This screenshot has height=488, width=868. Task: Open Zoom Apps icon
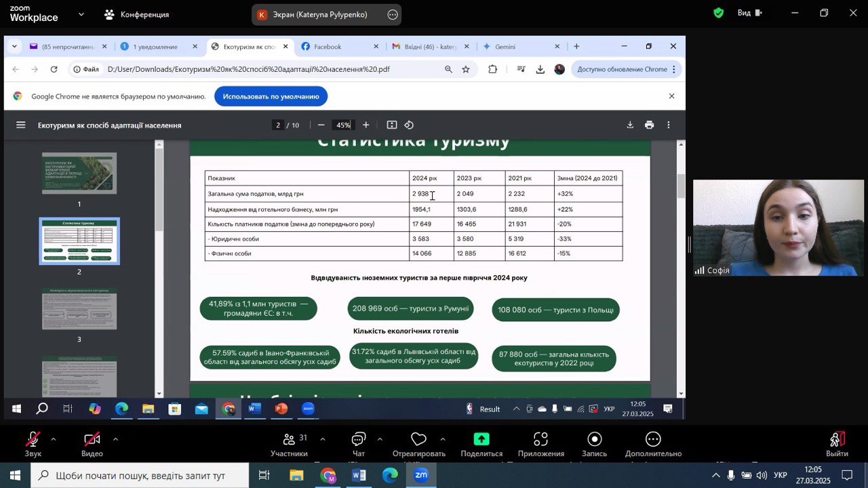(x=540, y=439)
